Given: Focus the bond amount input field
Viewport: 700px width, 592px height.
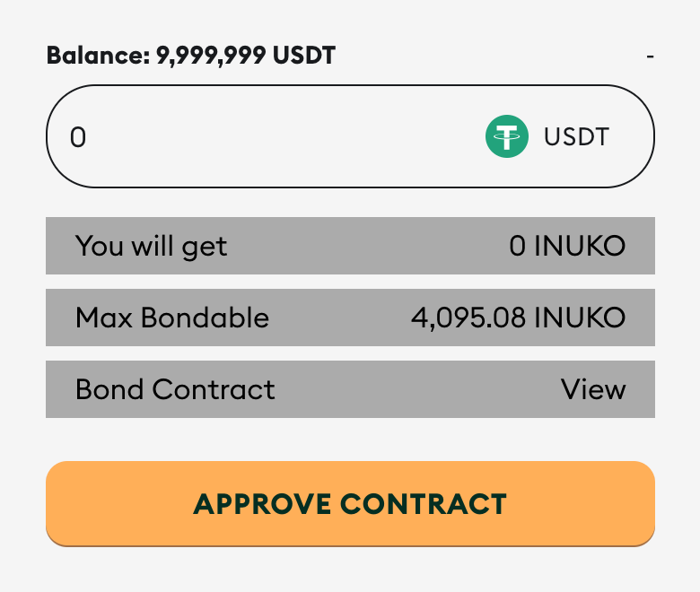Looking at the screenshot, I should (x=269, y=137).
